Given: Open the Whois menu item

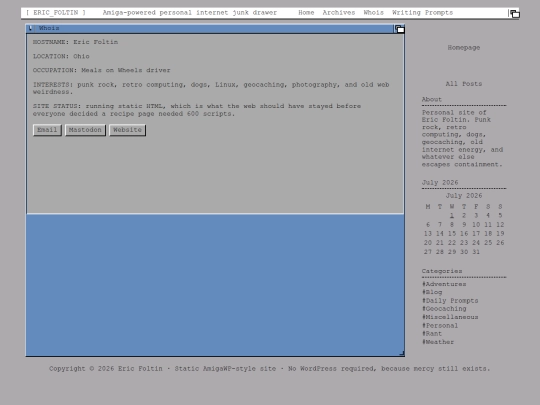Looking at the screenshot, I should (373, 13).
